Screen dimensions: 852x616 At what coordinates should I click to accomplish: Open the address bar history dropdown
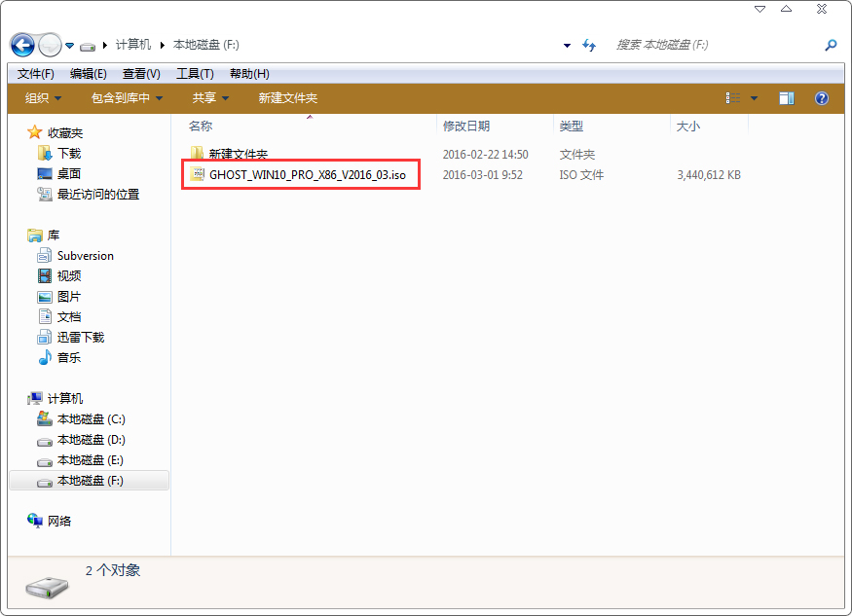coord(566,45)
